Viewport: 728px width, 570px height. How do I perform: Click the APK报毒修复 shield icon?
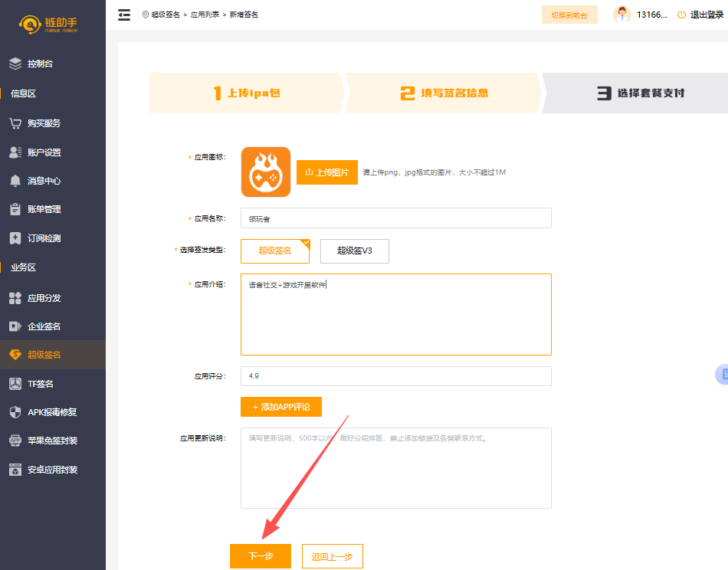(x=15, y=412)
